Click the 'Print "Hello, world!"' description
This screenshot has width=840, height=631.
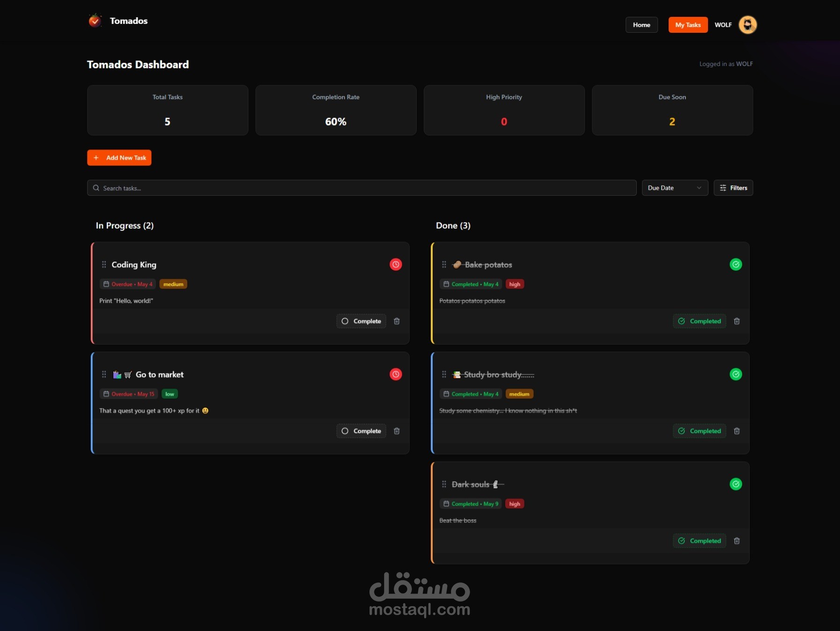click(x=126, y=301)
